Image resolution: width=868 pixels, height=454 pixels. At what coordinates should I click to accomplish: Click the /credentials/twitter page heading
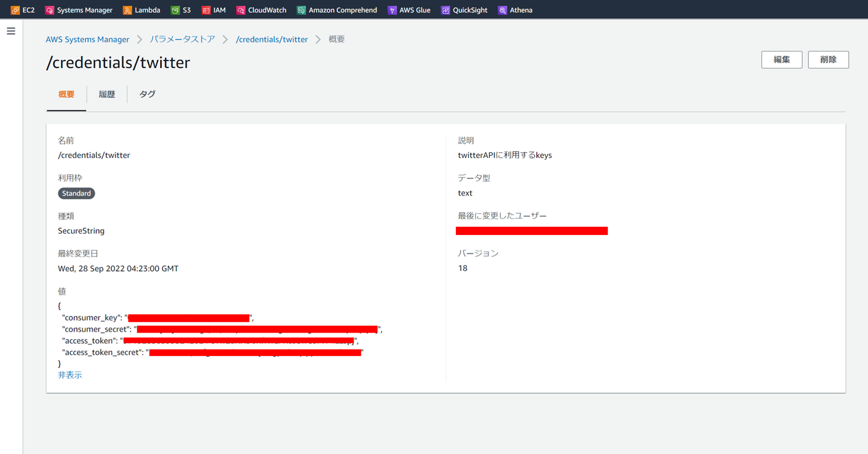tap(118, 62)
